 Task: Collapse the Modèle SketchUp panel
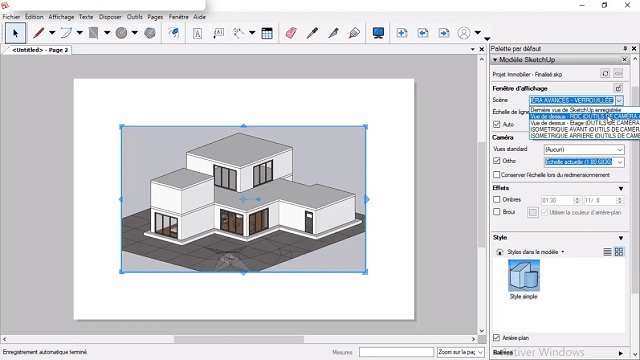(x=495, y=60)
